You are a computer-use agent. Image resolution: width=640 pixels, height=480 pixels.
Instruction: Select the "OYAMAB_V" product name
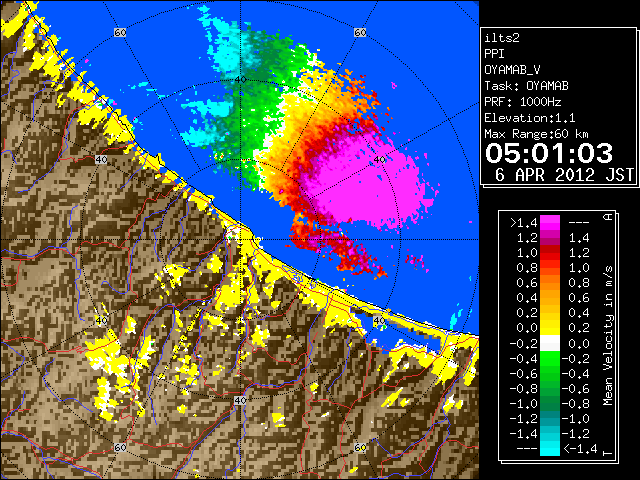coord(512,70)
